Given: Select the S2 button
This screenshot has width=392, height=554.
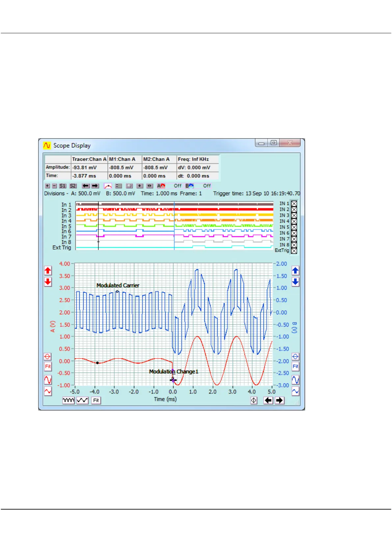Looking at the screenshot, I should coord(73,186).
